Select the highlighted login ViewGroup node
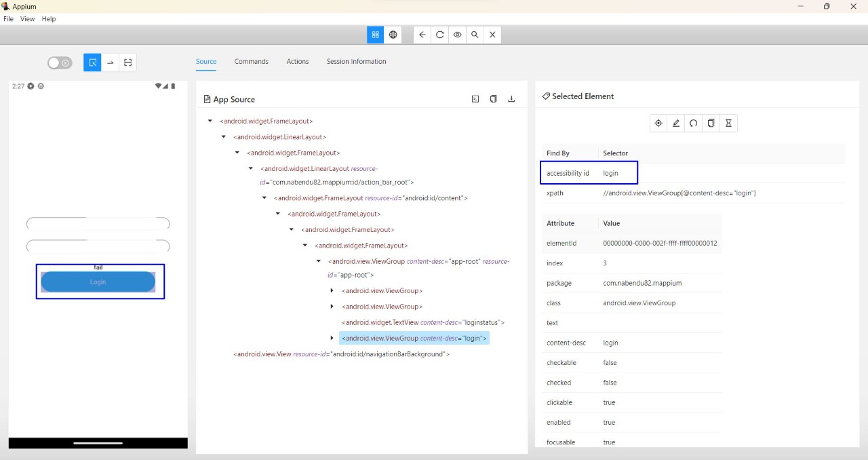The image size is (868, 460). coord(414,338)
